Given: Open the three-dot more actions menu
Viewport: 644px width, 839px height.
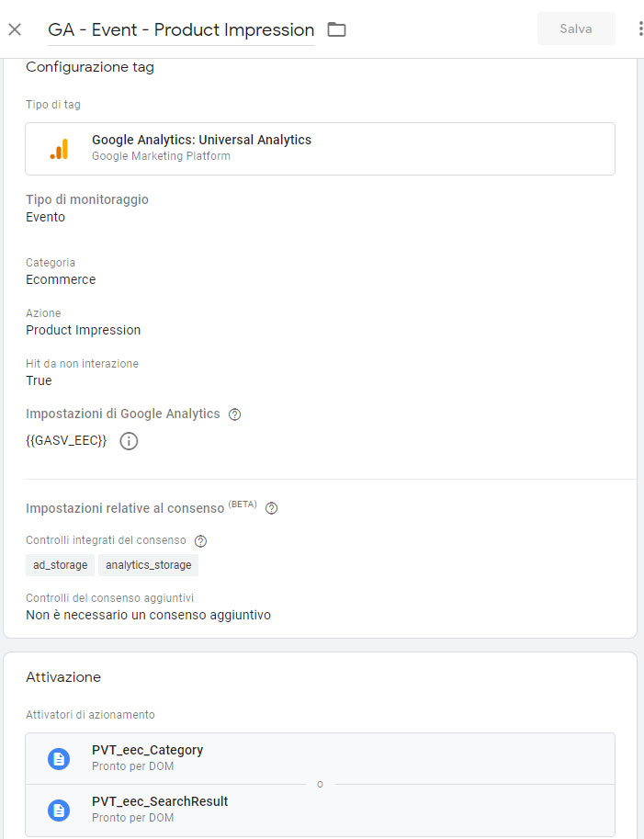Looking at the screenshot, I should [x=640, y=28].
